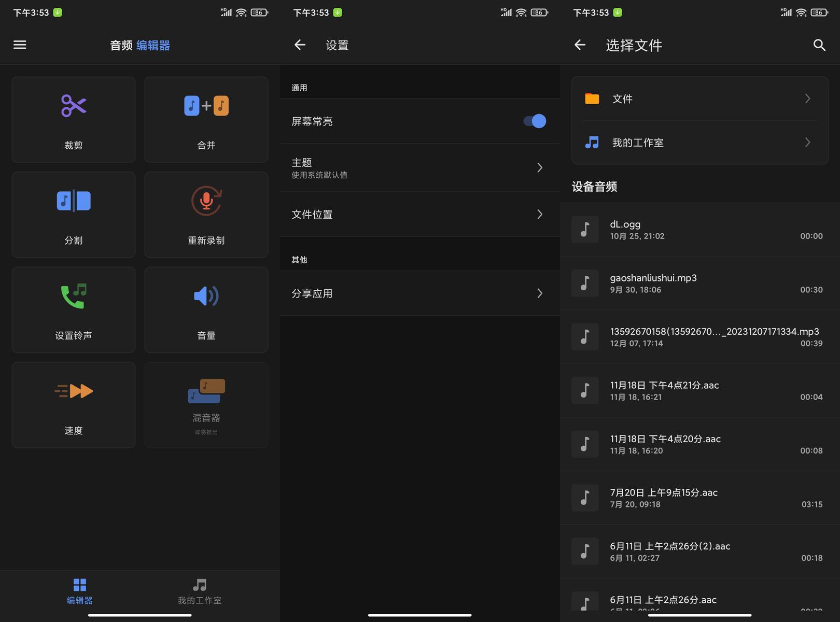
Task: Select the Volume speaker icon
Action: pyautogui.click(x=206, y=296)
